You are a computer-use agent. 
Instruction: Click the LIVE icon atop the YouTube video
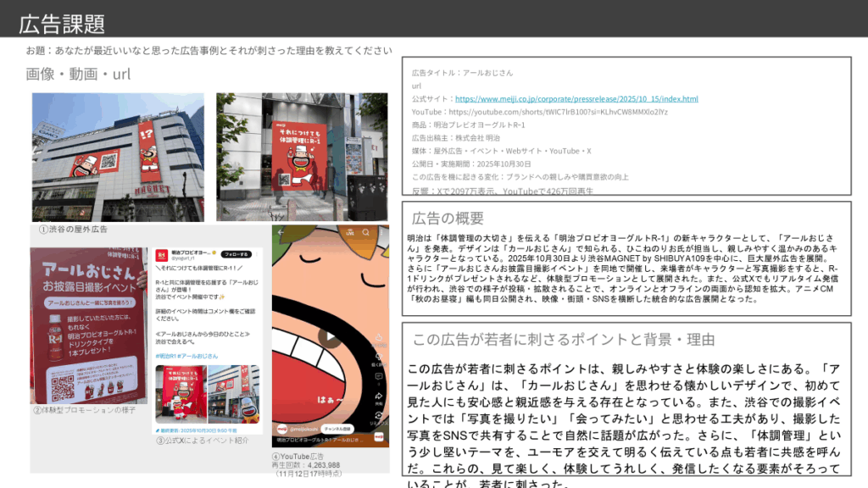tap(349, 232)
